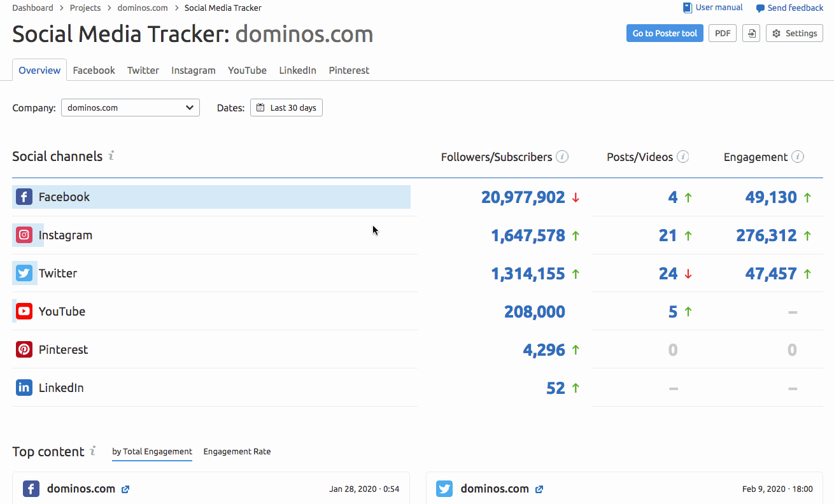Select the Engagement Rate tab
Screen dimensions: 834x504
point(237,451)
